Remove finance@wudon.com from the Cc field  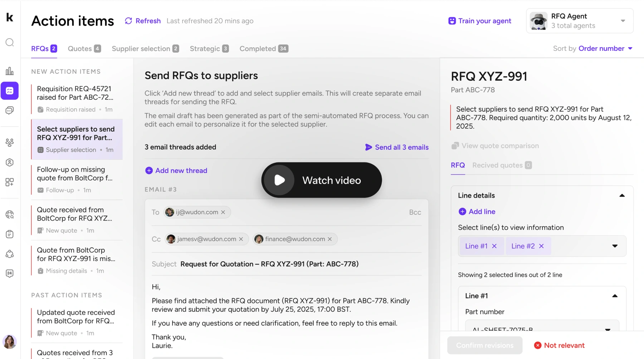[330, 239]
